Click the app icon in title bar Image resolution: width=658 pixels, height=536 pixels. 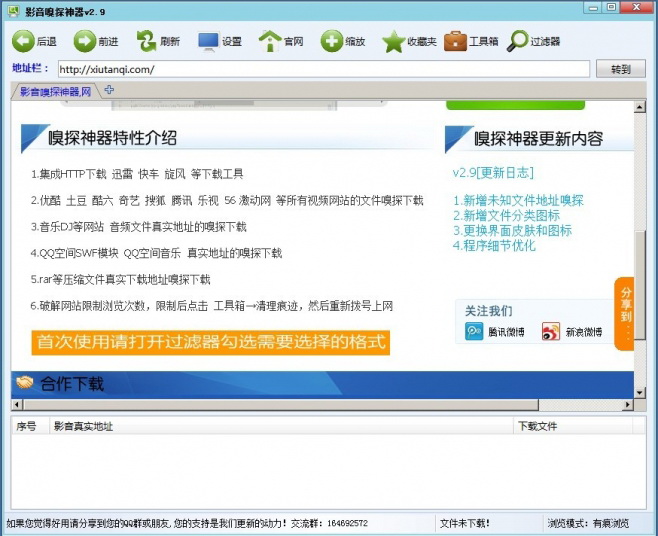[13, 11]
